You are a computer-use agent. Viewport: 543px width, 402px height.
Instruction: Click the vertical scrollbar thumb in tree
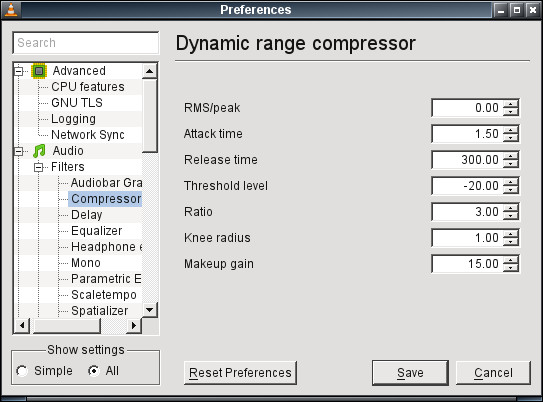tap(150, 115)
